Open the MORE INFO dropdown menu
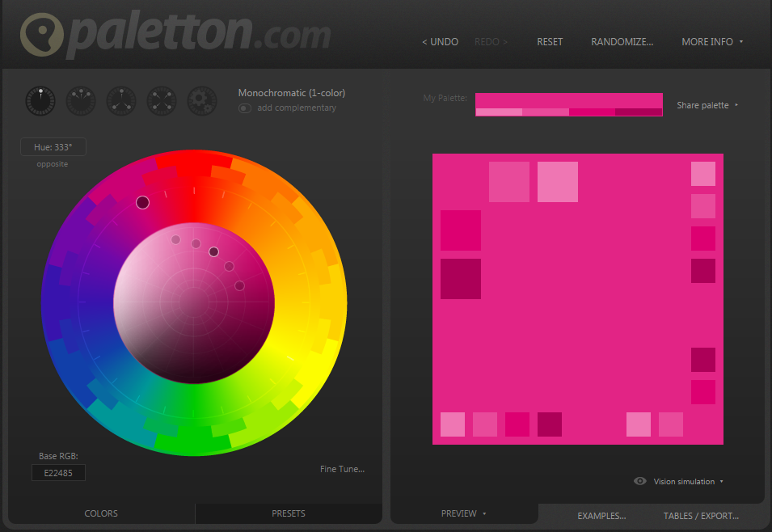Image resolution: width=772 pixels, height=532 pixels. (x=712, y=42)
